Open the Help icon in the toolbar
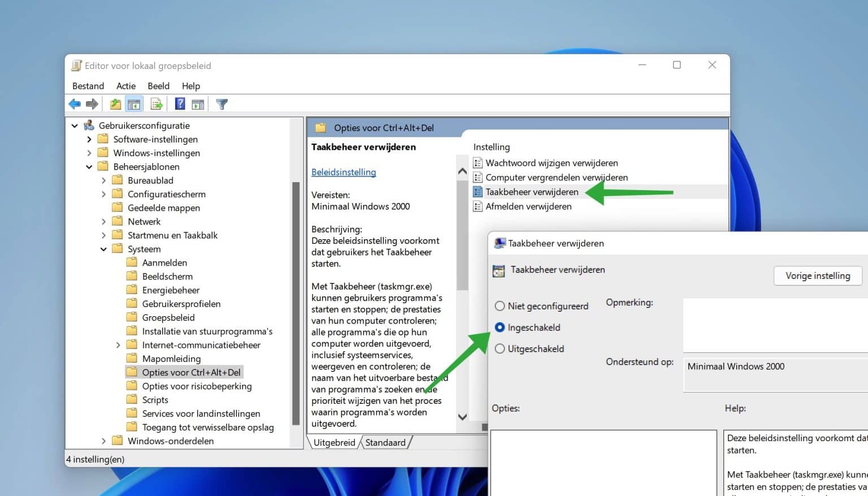Screen dimensions: 868x496 pos(180,103)
